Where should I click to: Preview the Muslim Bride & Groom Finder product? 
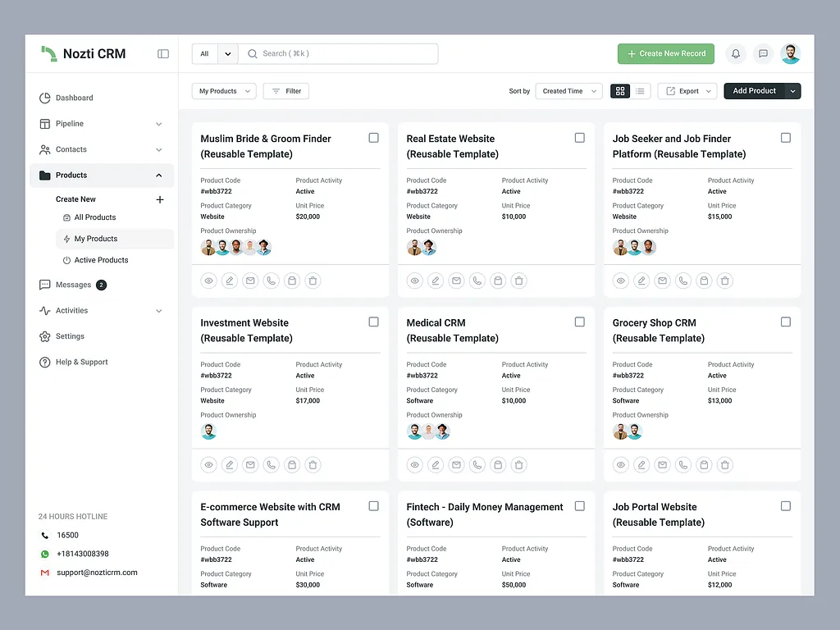coord(208,281)
